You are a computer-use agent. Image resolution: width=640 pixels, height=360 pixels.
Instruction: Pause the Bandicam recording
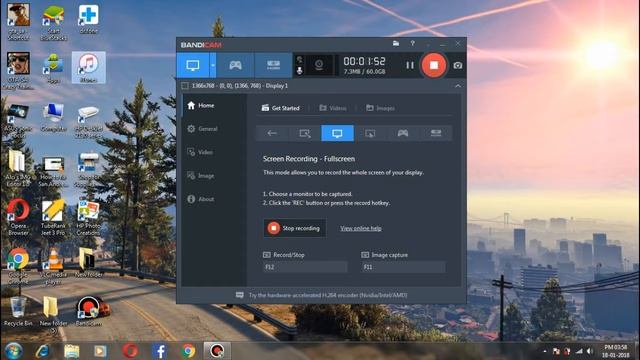coord(410,65)
